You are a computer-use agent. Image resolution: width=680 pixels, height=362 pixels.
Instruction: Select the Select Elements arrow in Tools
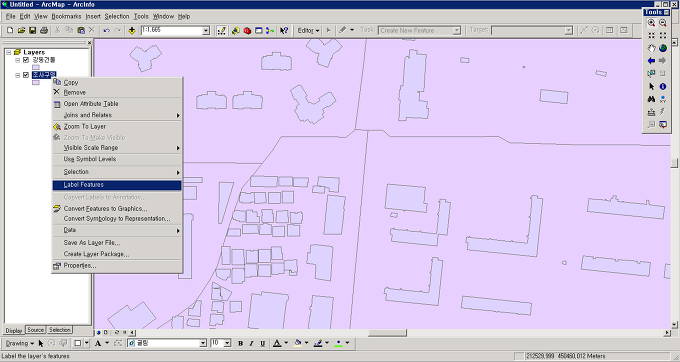651,86
